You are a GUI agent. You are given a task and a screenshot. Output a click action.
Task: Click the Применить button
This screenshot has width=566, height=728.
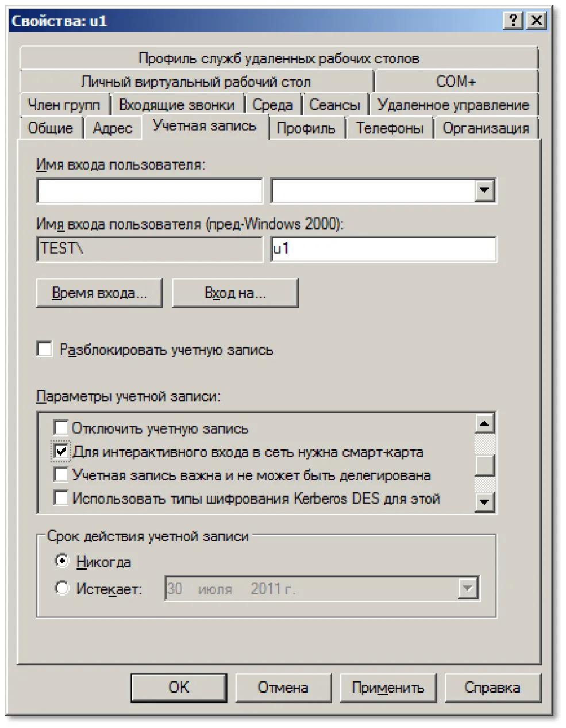(x=388, y=688)
